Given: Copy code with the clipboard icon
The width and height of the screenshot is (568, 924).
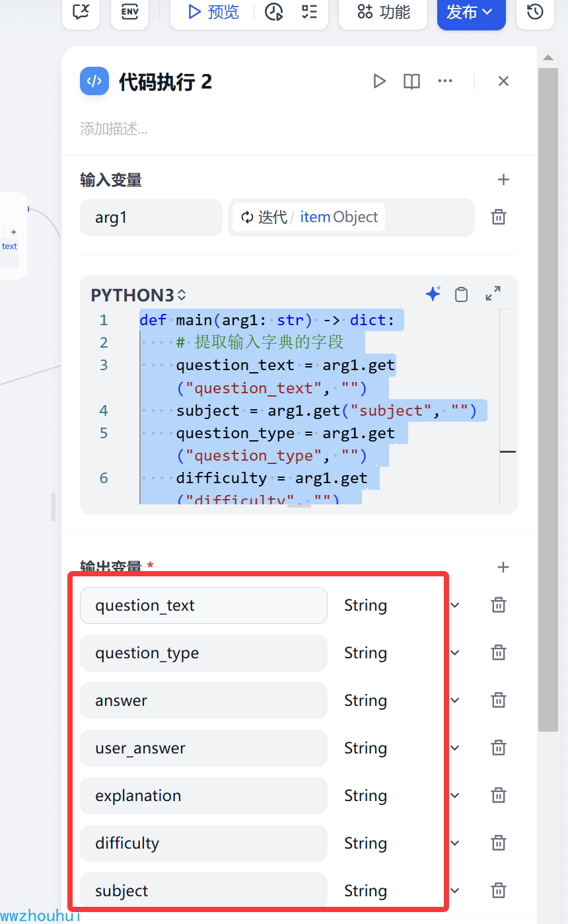Looking at the screenshot, I should point(462,294).
